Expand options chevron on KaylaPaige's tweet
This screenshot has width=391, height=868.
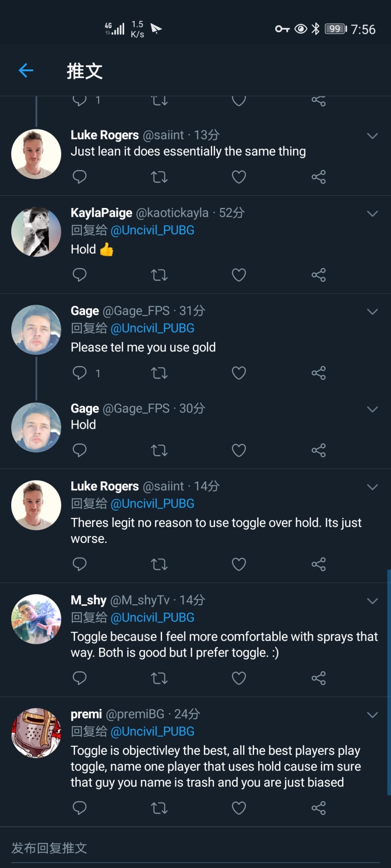point(372,214)
